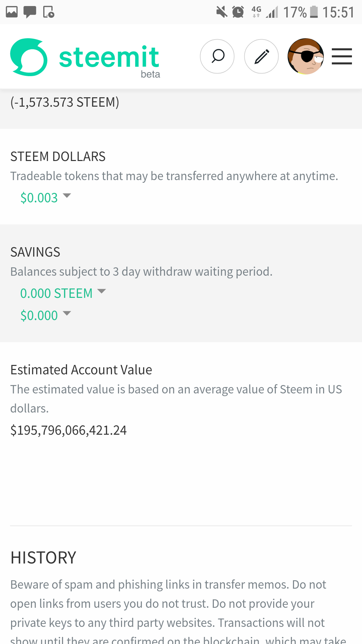Screen dimensions: 362x644
Task: Tap the signal strength bars icon
Action: (272, 13)
